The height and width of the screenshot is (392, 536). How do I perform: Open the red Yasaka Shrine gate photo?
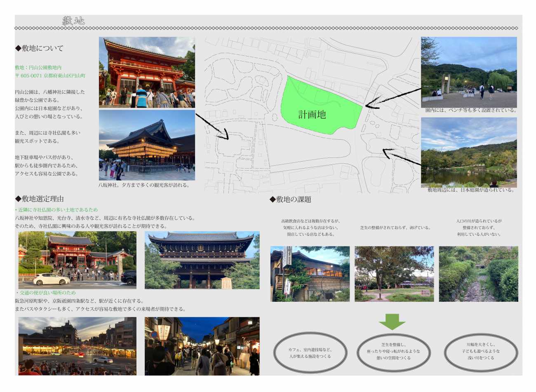pyautogui.click(x=147, y=72)
